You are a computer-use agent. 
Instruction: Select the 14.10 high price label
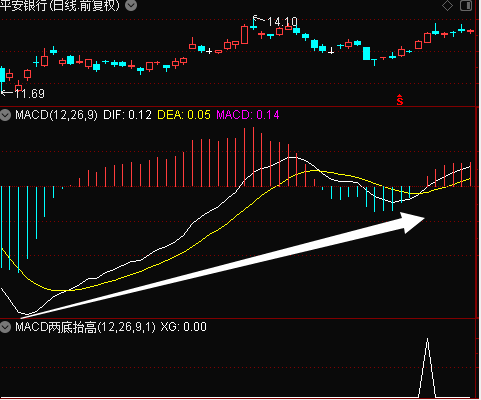282,22
